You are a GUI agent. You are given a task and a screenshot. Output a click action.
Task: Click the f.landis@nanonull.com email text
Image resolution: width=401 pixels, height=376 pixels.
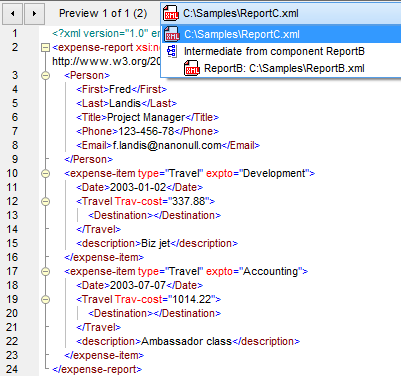tap(167, 145)
